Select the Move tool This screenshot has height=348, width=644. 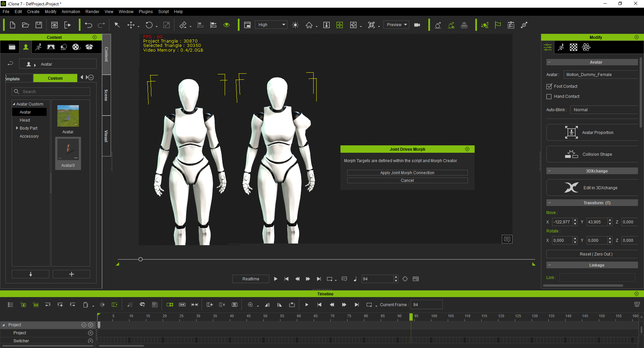point(131,25)
